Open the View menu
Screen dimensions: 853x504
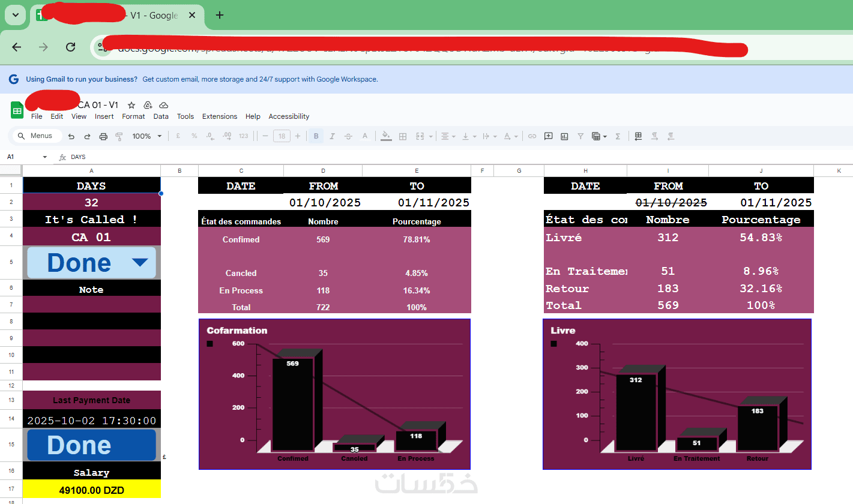click(x=79, y=116)
